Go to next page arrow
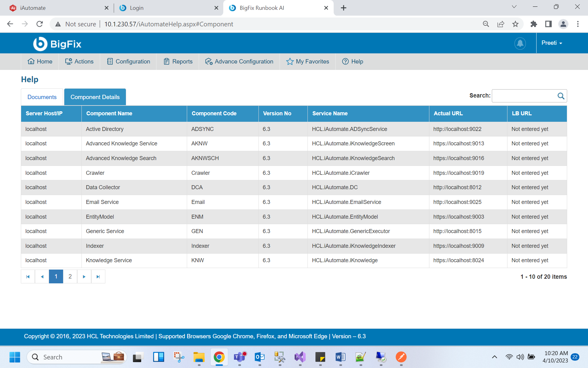Image resolution: width=588 pixels, height=368 pixels. coord(84,277)
